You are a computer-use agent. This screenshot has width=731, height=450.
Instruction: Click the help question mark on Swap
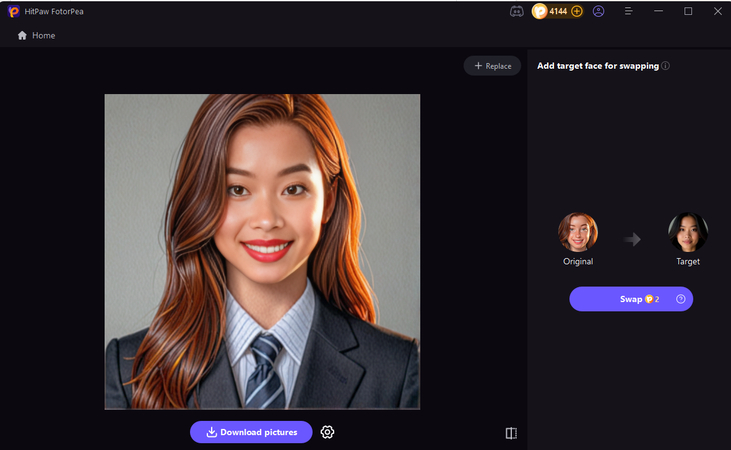pyautogui.click(x=681, y=299)
